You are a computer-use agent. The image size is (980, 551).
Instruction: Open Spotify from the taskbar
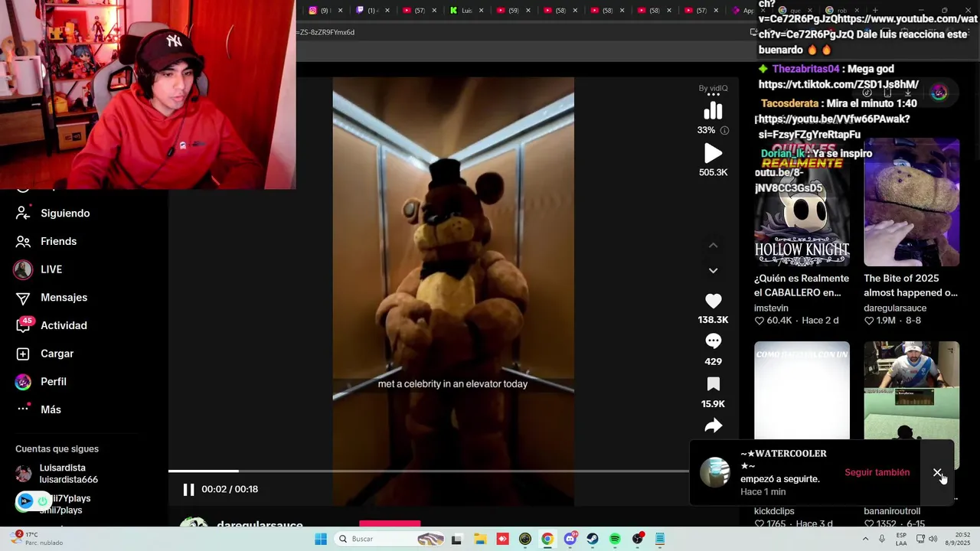click(x=615, y=539)
